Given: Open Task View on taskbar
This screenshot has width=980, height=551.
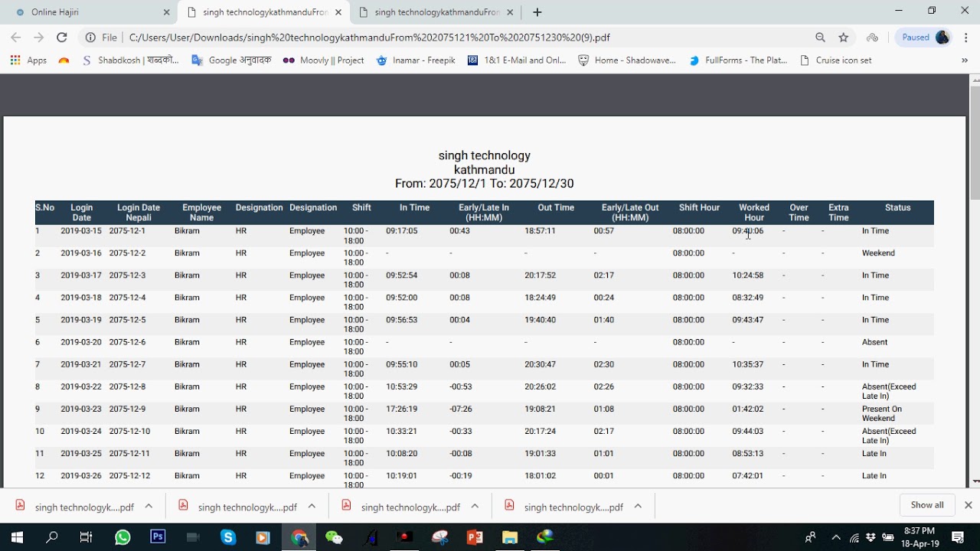Looking at the screenshot, I should (x=87, y=537).
